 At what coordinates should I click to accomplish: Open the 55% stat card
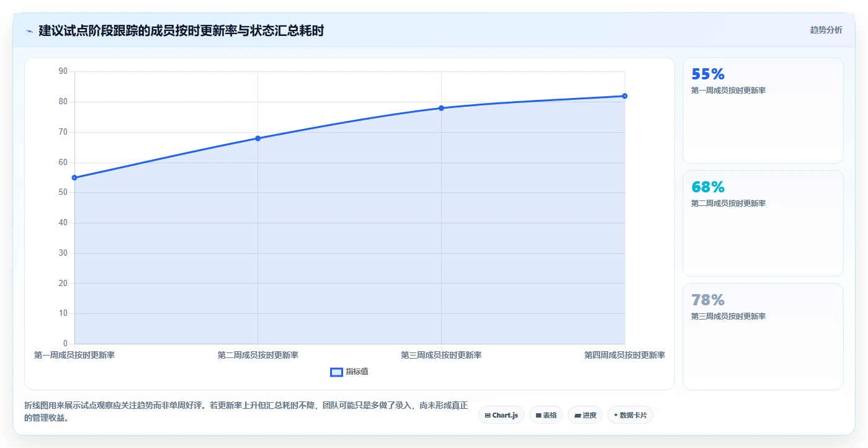(763, 110)
